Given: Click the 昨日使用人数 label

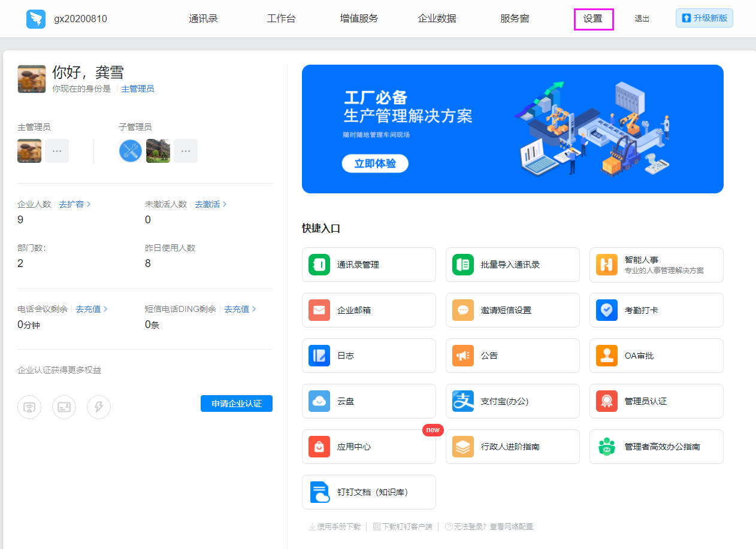Looking at the screenshot, I should pyautogui.click(x=170, y=248).
